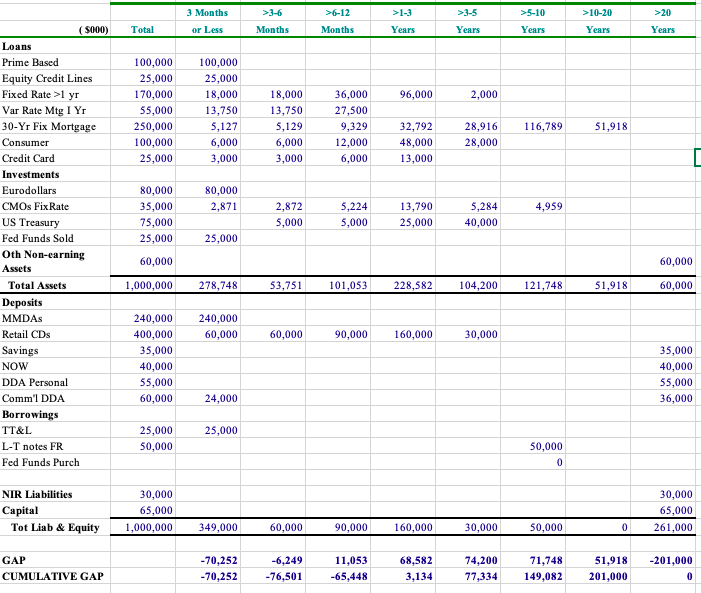The width and height of the screenshot is (701, 593).
Task: Click the GAP row label
Action: tap(13, 560)
